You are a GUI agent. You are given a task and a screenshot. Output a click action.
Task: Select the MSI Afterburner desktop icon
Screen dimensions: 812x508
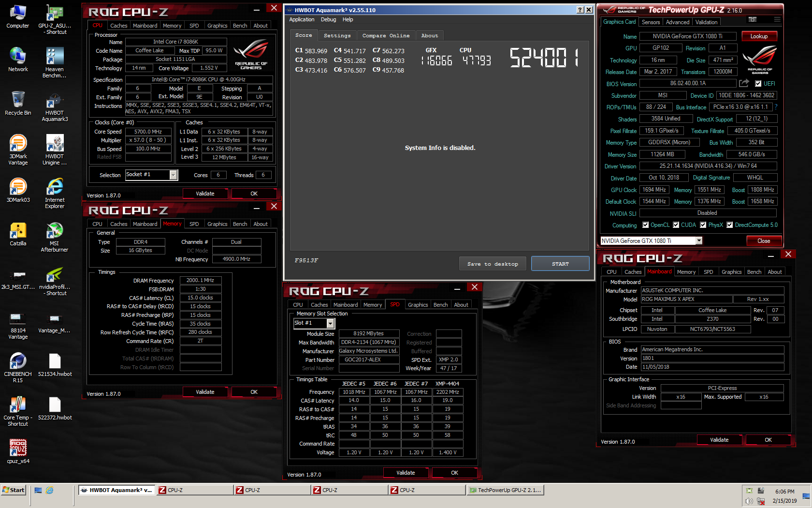(55, 237)
